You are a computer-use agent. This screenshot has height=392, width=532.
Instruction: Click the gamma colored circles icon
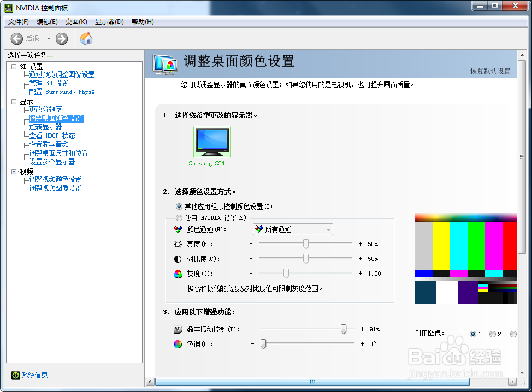pyautogui.click(x=178, y=274)
